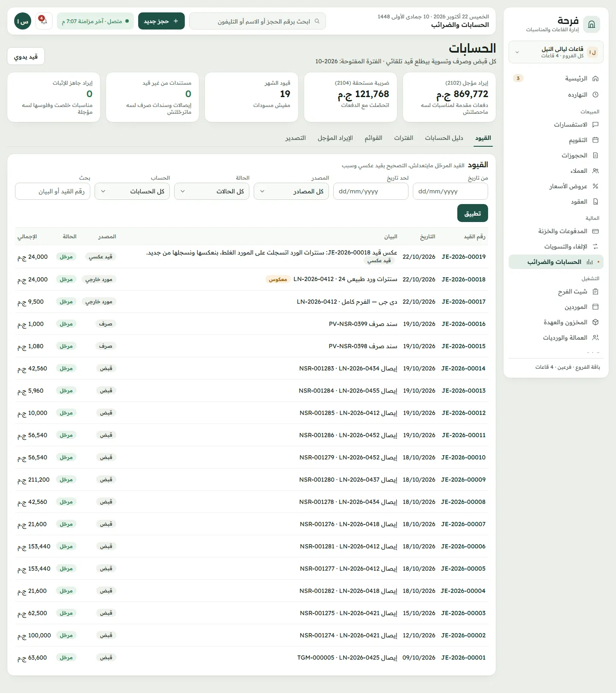Click the contract icon beside العقود
Viewport: 616px width, 693px height.
[x=595, y=202]
